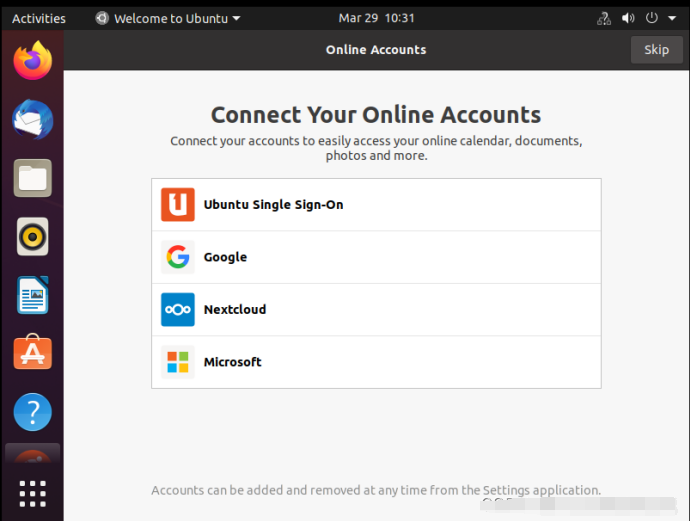The width and height of the screenshot is (690, 521).
Task: Click the Nextcloud logo icon
Action: point(178,309)
